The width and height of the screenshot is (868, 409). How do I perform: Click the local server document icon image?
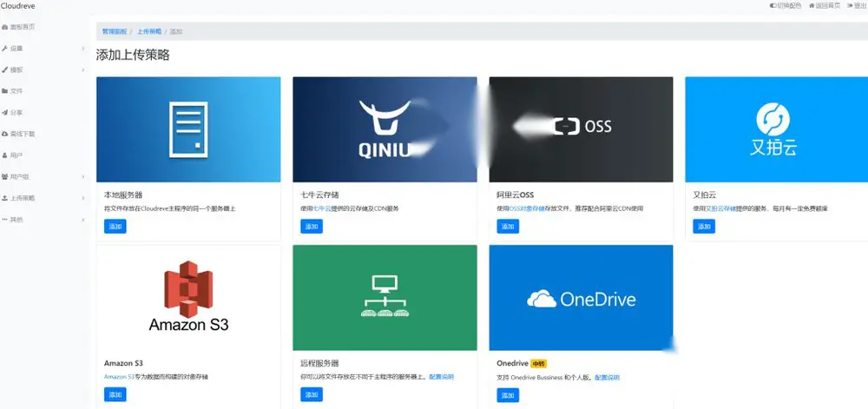click(188, 129)
